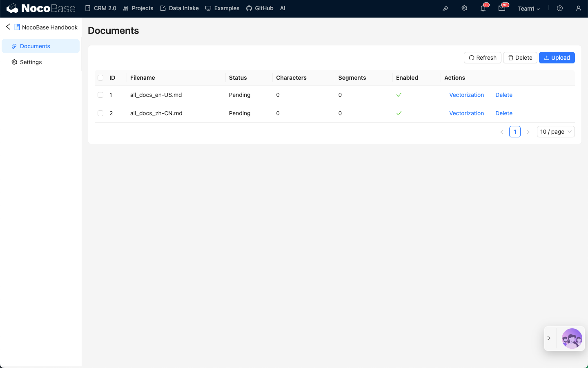Check the box for all_docs_en-US.md row
This screenshot has height=368, width=588.
[x=100, y=95]
